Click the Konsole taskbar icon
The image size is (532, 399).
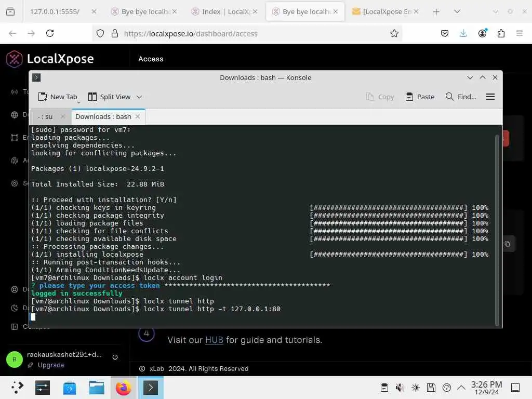pyautogui.click(x=151, y=388)
